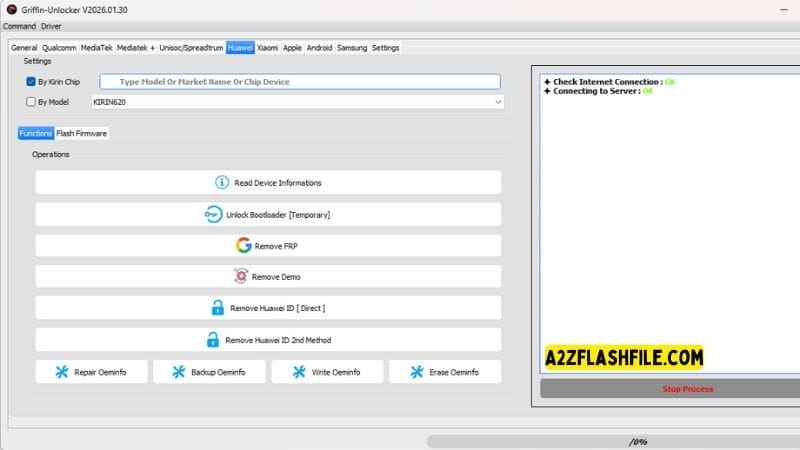The image size is (800, 450).
Task: Click the Google icon beside Remove FRP
Action: 243,245
